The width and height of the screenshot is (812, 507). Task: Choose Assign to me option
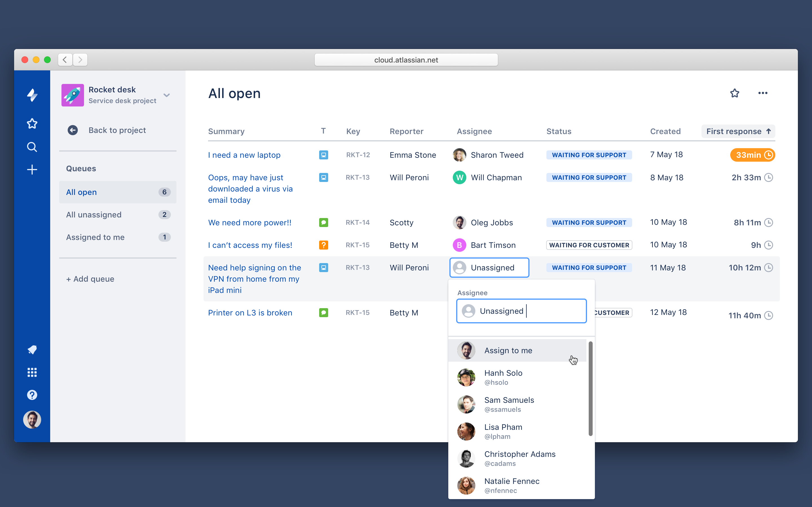pos(508,350)
